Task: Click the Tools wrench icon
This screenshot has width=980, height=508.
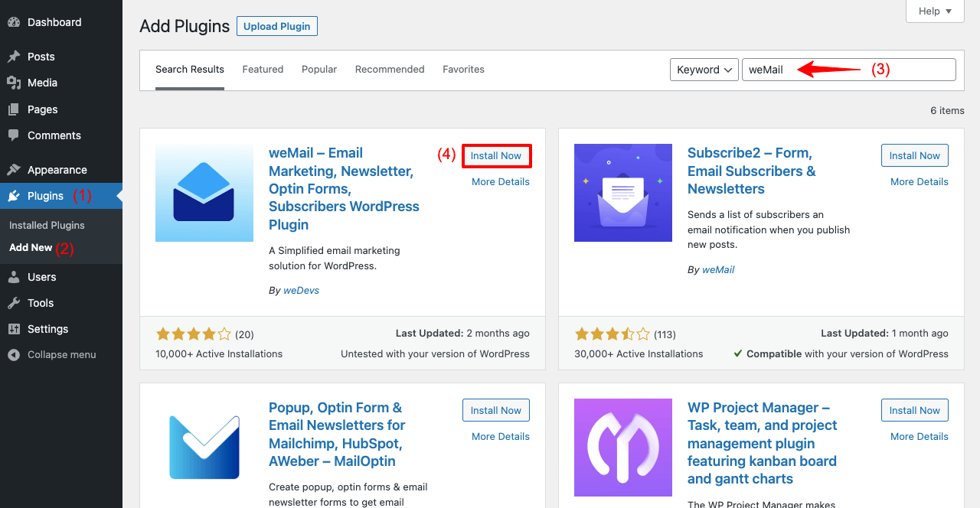Action: [x=14, y=303]
